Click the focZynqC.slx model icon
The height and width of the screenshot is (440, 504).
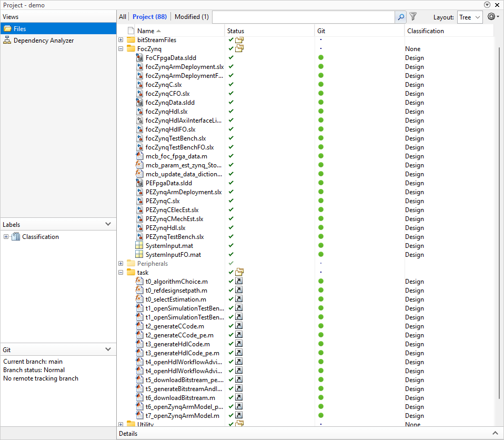coord(139,85)
